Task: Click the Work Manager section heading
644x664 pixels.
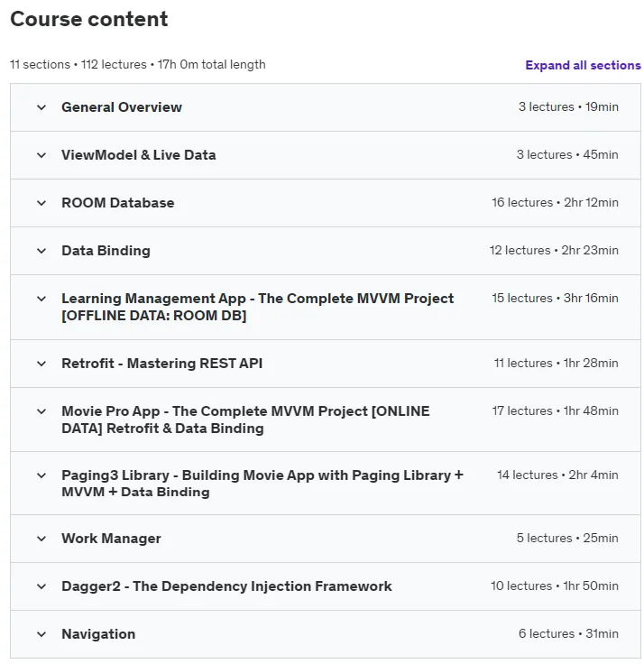Action: click(x=111, y=539)
